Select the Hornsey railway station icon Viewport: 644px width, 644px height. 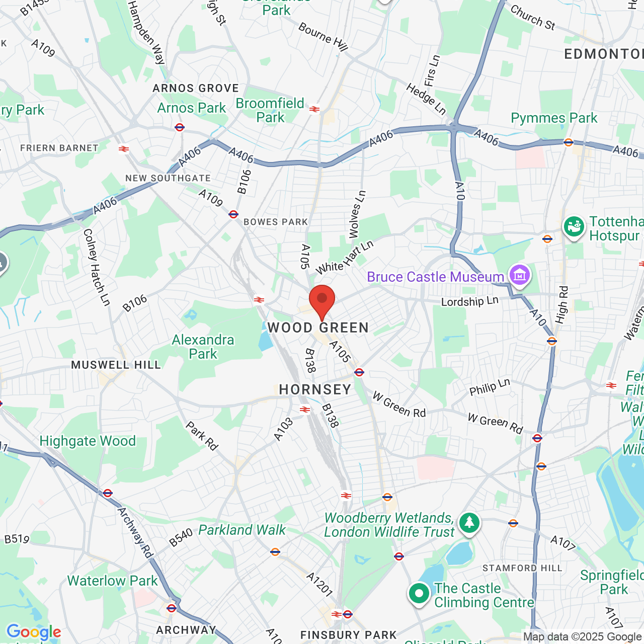point(305,410)
